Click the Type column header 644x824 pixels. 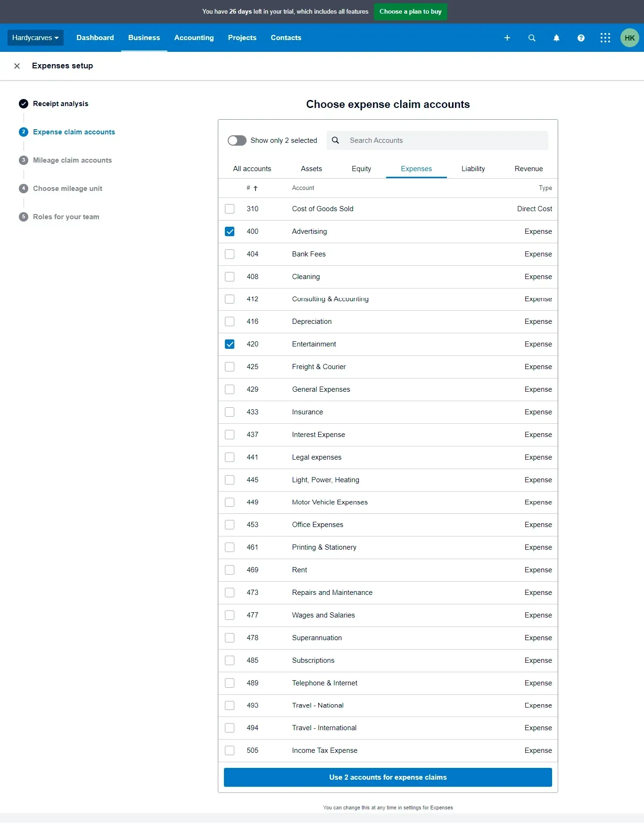[545, 188]
